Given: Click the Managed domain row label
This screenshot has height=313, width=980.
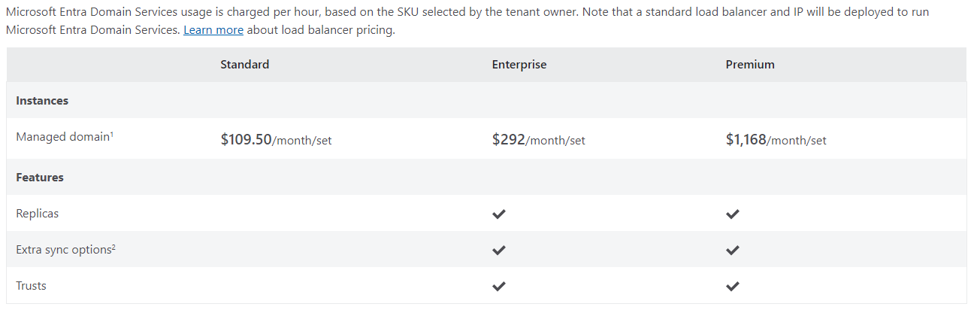Looking at the screenshot, I should 63,137.
